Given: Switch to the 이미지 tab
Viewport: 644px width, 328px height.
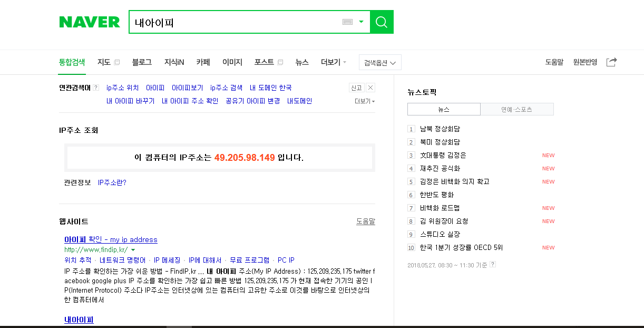Looking at the screenshot, I should (x=232, y=62).
